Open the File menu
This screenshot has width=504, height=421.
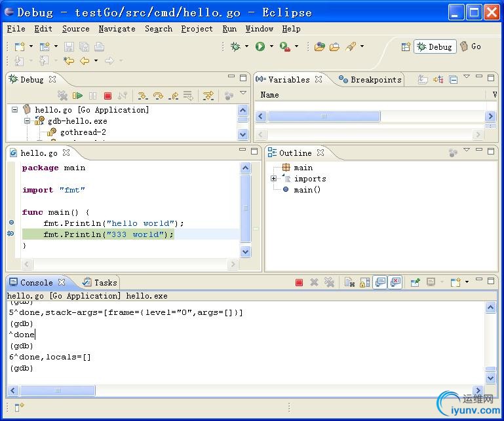[x=16, y=29]
